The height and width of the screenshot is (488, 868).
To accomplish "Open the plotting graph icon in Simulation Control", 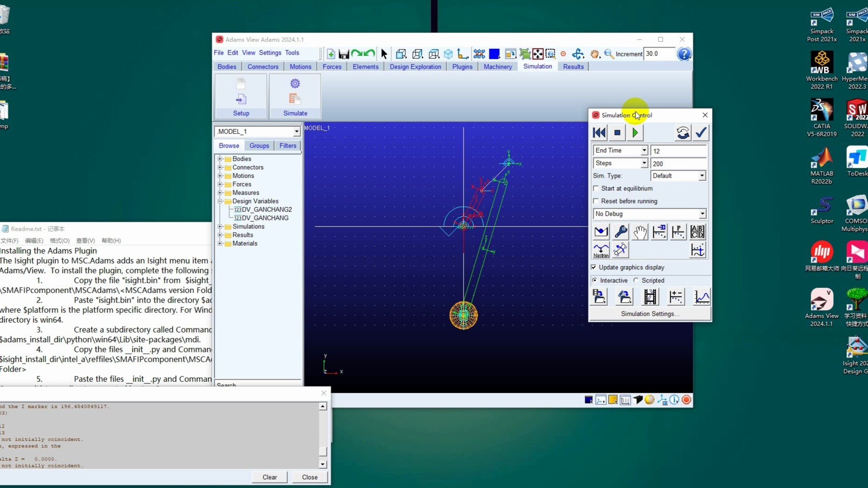I will tap(702, 297).
